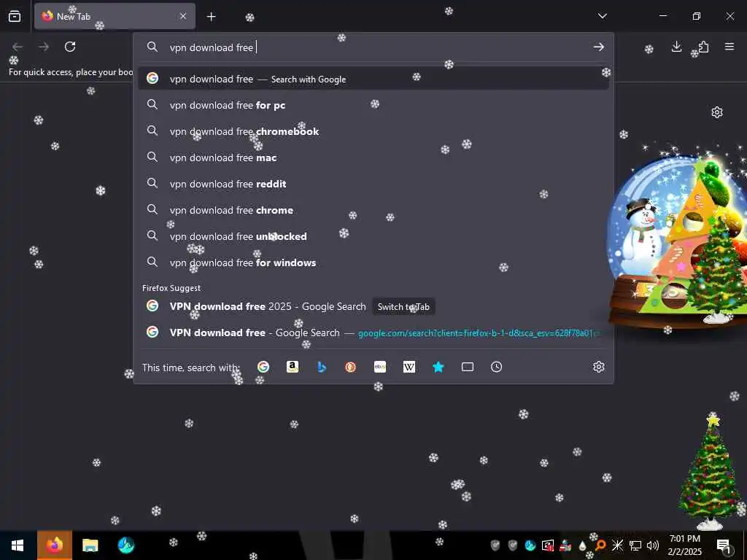Open the Firefox application menu
Viewport: 747px width, 560px height.
(729, 47)
